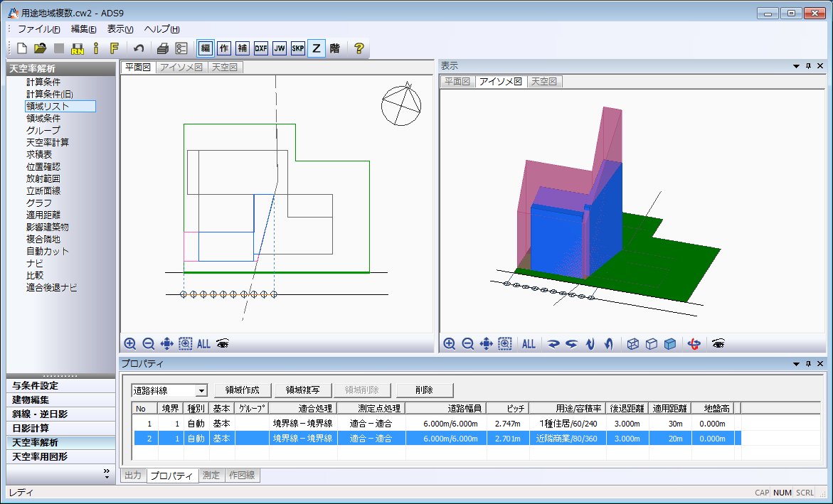Zoom in on the isometric 表示 pane
This screenshot has height=504, width=833.
(x=450, y=343)
